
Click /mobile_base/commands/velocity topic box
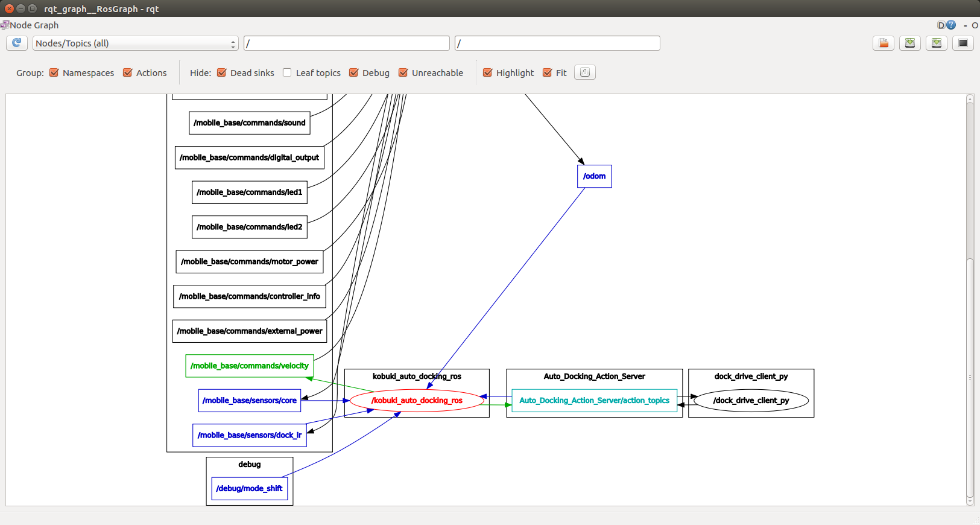tap(250, 366)
